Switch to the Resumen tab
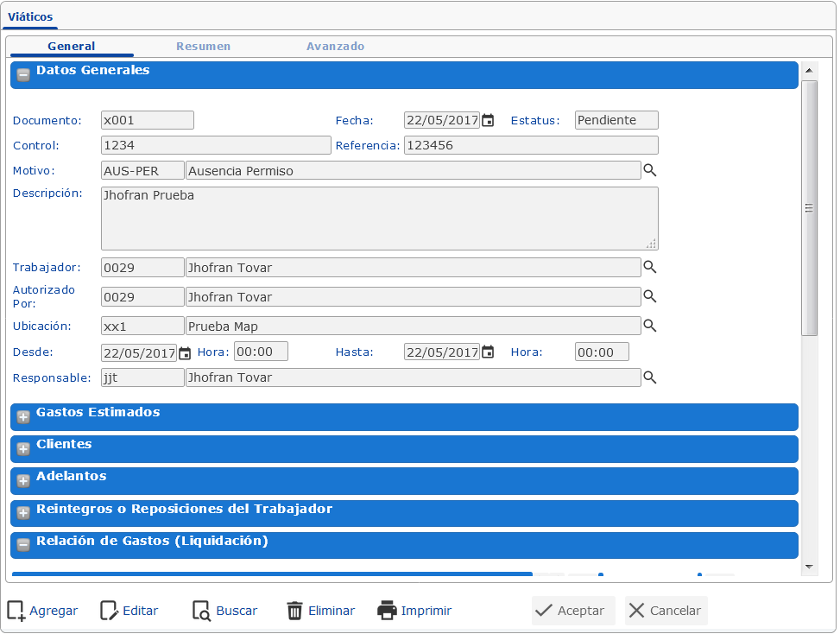 pyautogui.click(x=203, y=47)
